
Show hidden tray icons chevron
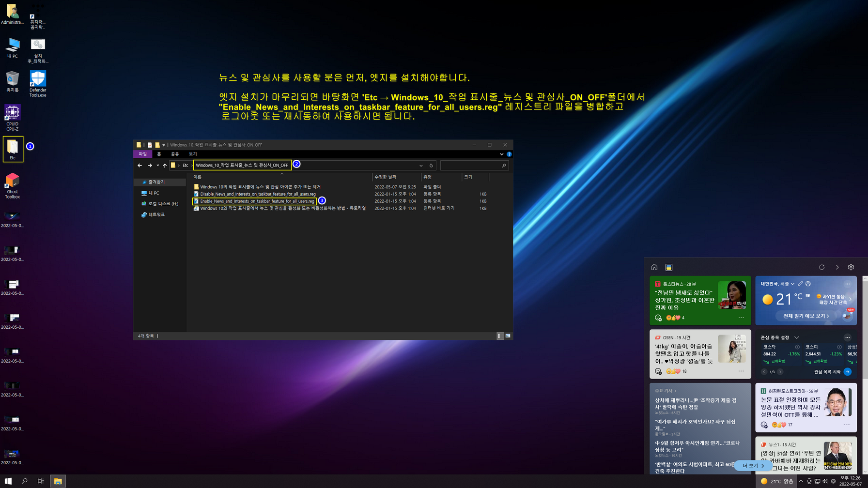(x=801, y=481)
